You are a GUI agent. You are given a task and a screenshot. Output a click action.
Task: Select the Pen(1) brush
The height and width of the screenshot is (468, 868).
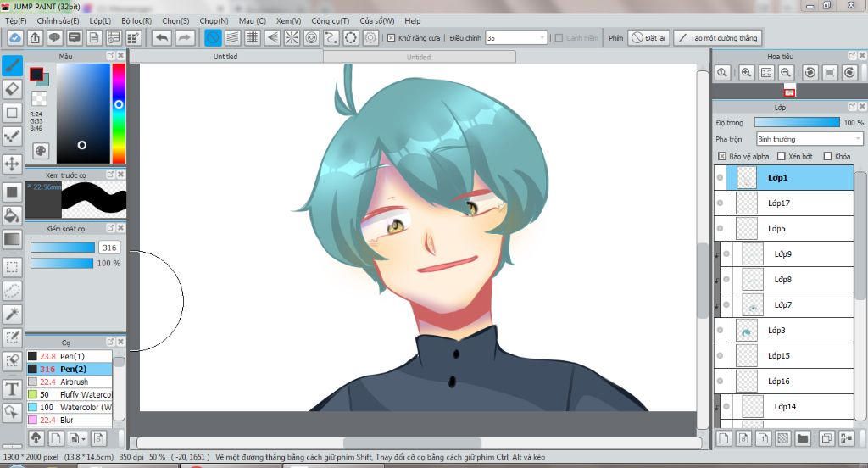click(70, 356)
